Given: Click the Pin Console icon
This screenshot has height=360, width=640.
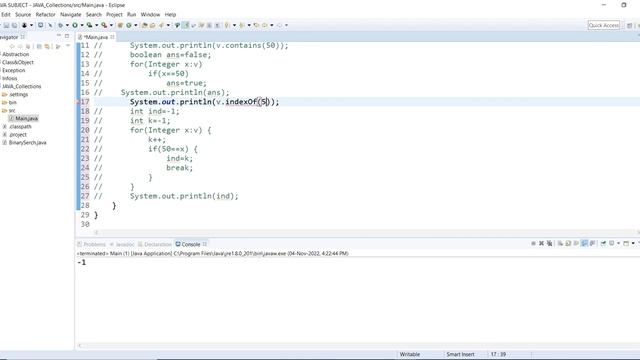Looking at the screenshot, I should click(603, 243).
